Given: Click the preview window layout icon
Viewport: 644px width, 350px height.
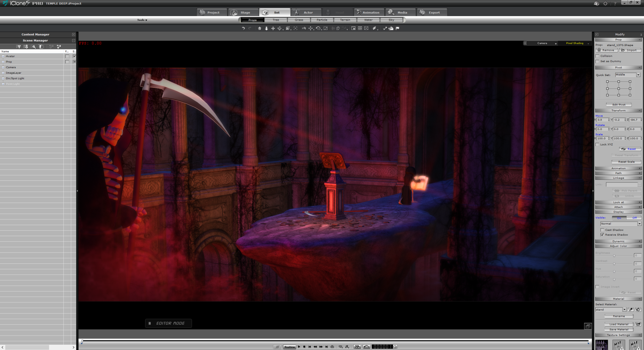Looking at the screenshot, I should coord(353,28).
